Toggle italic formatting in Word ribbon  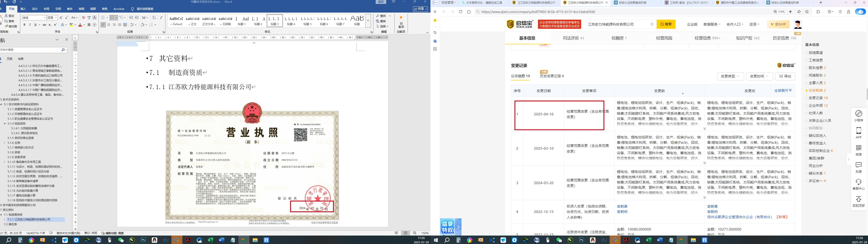point(30,25)
